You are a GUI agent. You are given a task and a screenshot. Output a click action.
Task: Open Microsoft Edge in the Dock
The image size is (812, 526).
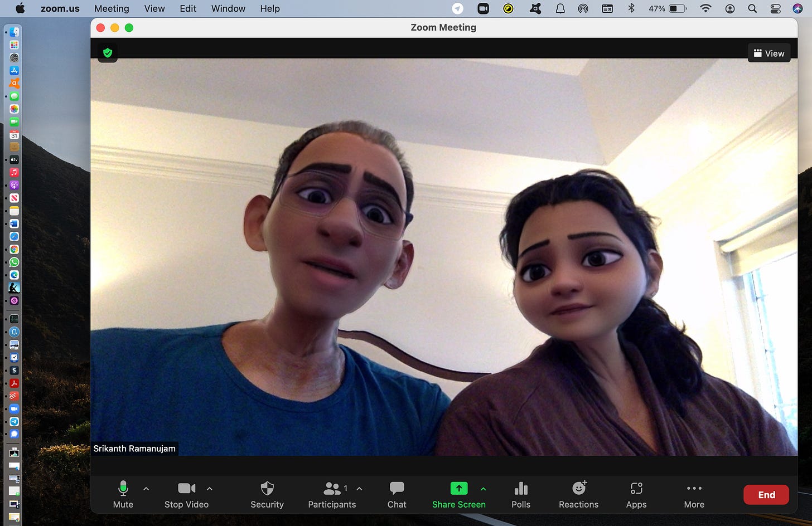(14, 275)
